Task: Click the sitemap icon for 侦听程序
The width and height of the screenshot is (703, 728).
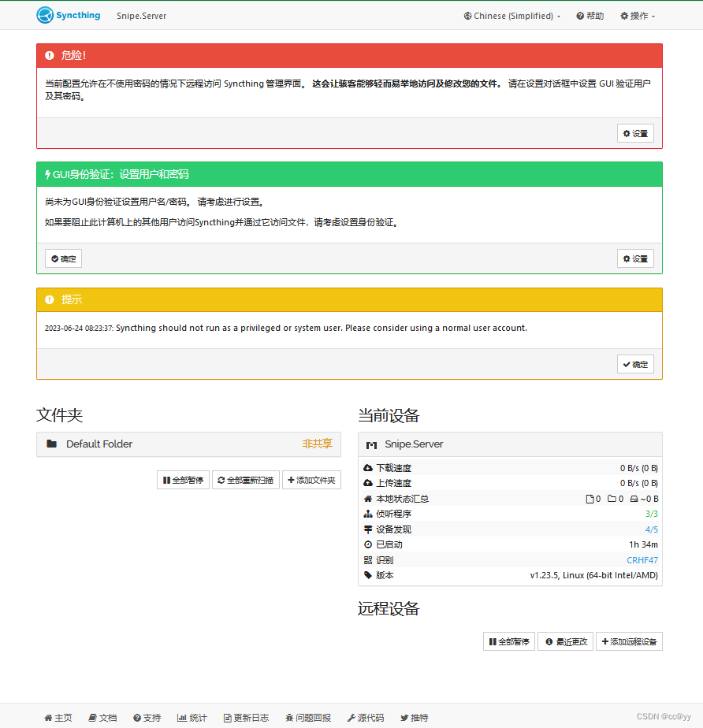Action: click(368, 514)
